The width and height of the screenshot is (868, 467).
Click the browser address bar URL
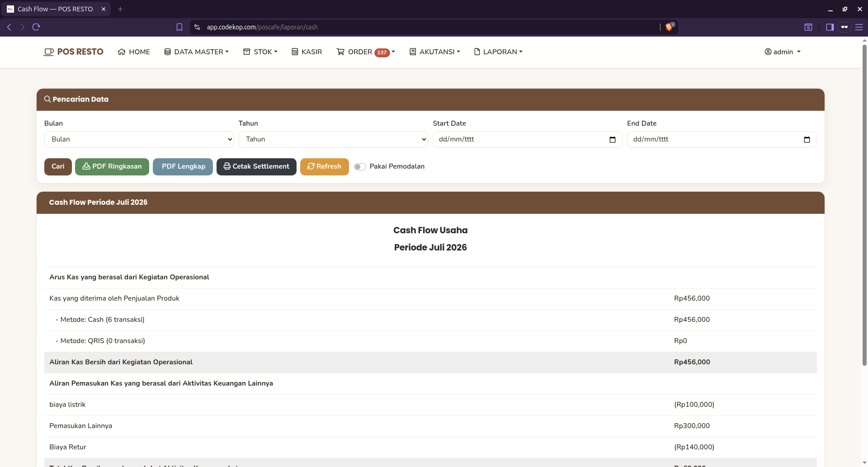262,27
